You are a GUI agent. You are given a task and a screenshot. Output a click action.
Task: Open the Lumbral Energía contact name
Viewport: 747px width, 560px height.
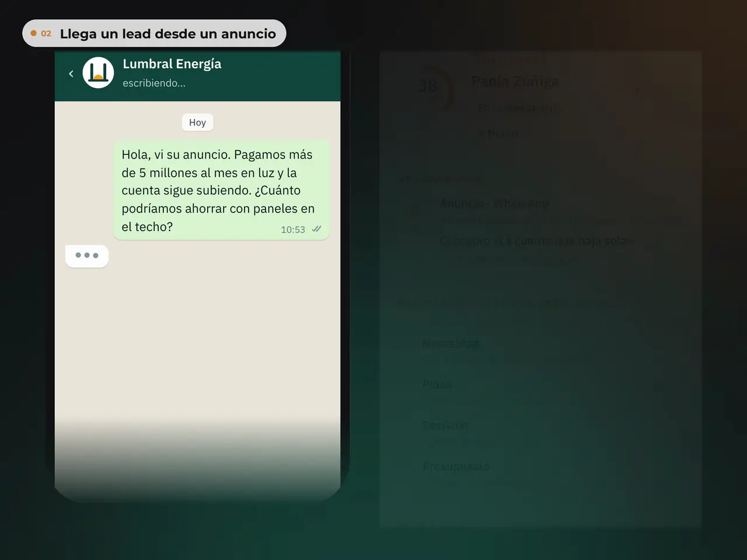(x=172, y=64)
